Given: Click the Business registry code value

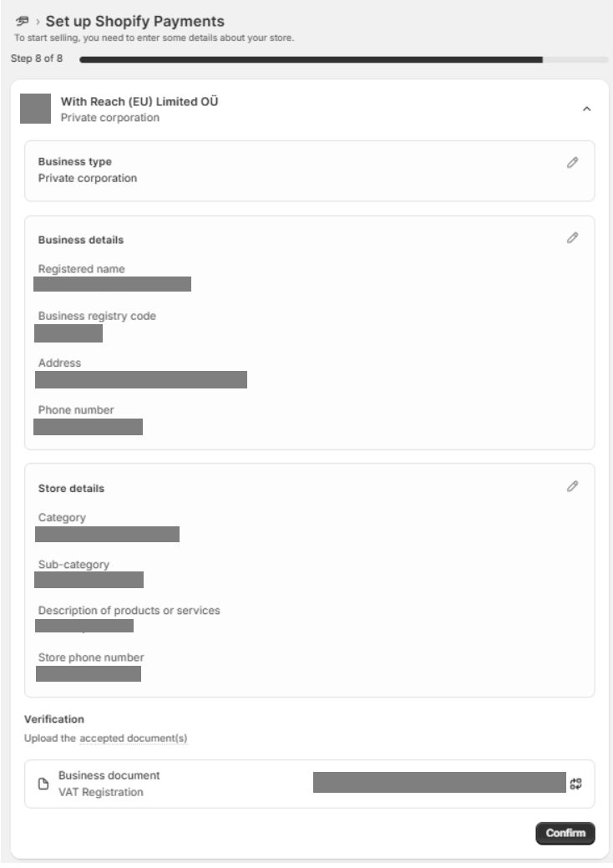Looking at the screenshot, I should tap(68, 333).
